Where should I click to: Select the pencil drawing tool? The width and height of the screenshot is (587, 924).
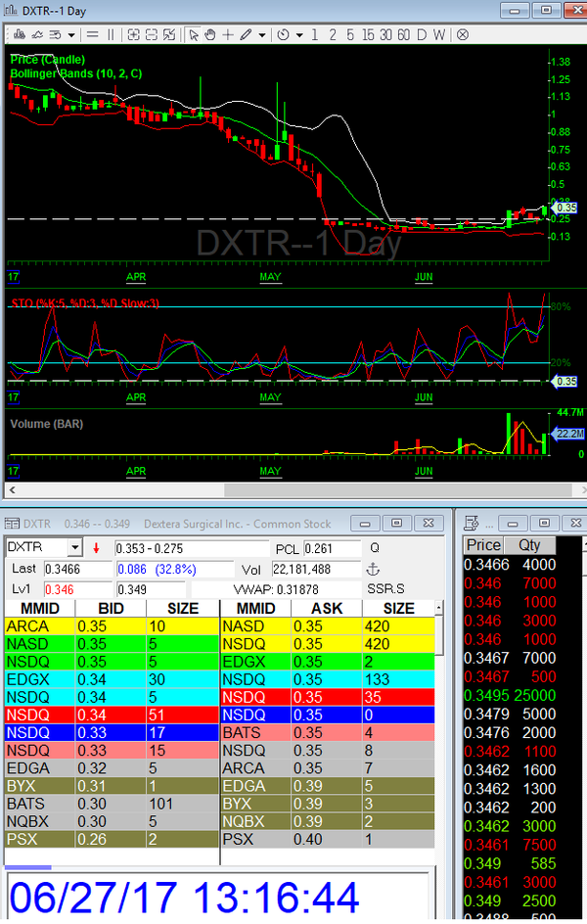click(x=245, y=35)
